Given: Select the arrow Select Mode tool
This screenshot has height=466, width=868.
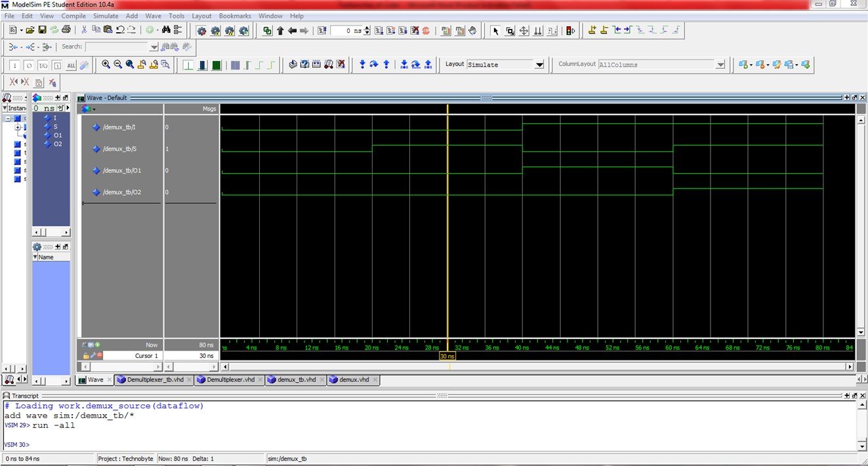Looking at the screenshot, I should click(x=495, y=31).
